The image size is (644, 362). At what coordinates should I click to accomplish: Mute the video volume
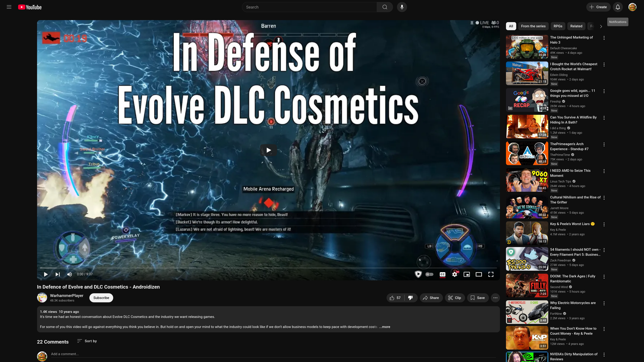(69, 274)
